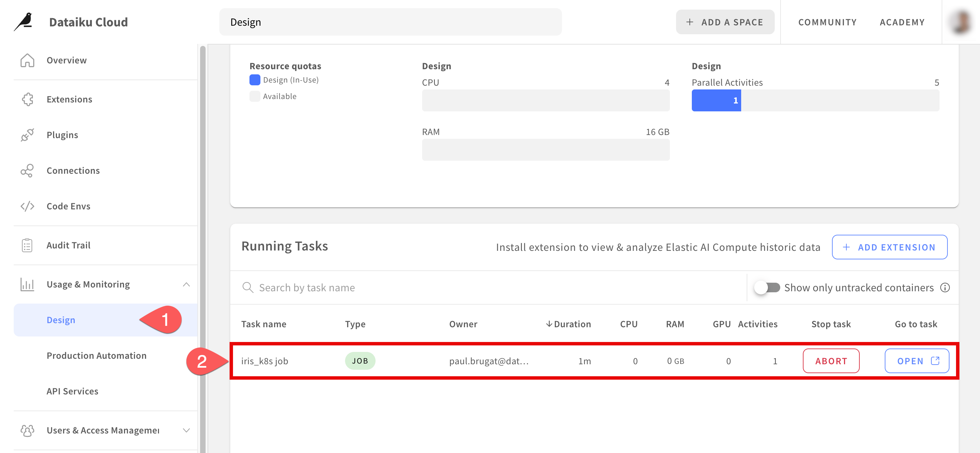Viewport: 980px width, 453px height.
Task: Click the RAM quota bar
Action: click(546, 150)
